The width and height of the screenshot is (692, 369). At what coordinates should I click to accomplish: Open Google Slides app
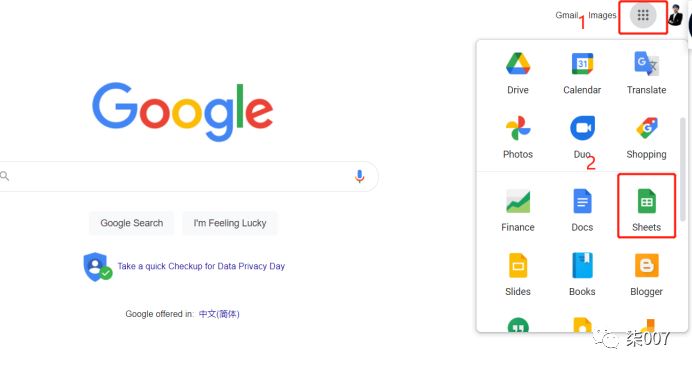518,275
